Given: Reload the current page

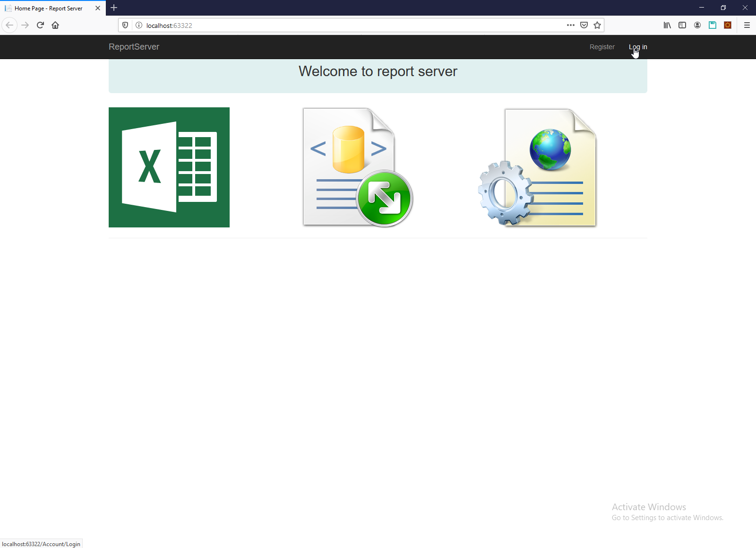Looking at the screenshot, I should tap(40, 25).
